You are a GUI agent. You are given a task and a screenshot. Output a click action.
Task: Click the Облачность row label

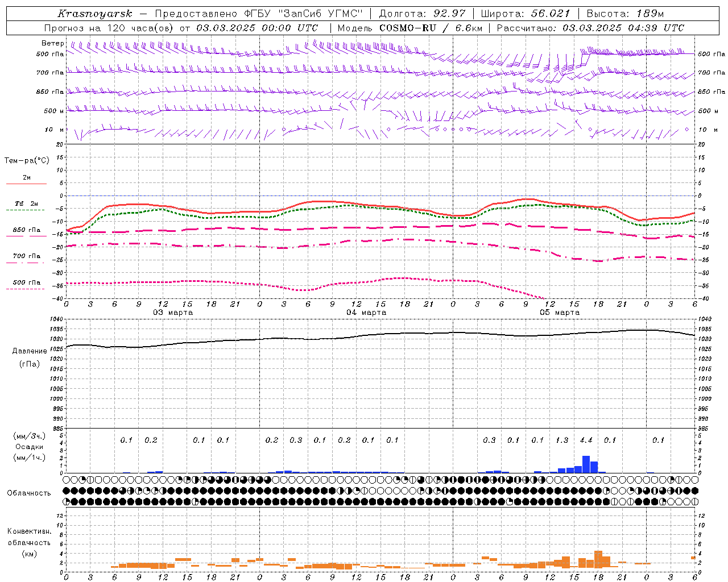[29, 493]
